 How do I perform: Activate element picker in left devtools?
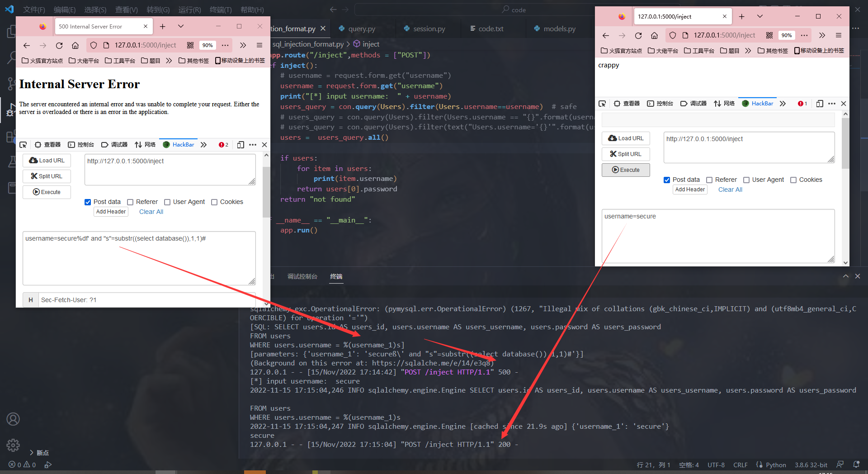click(x=23, y=145)
